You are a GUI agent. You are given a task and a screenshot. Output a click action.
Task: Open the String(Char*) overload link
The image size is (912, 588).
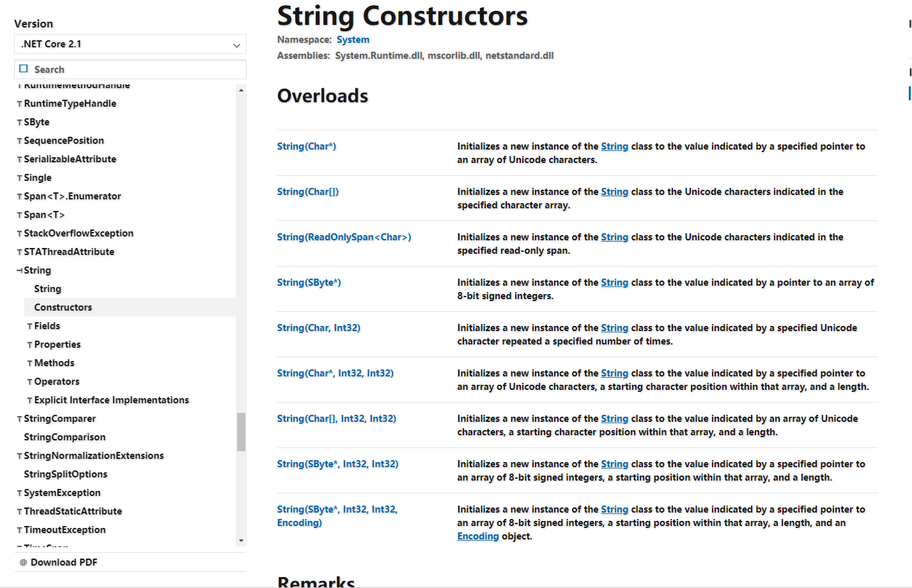306,146
